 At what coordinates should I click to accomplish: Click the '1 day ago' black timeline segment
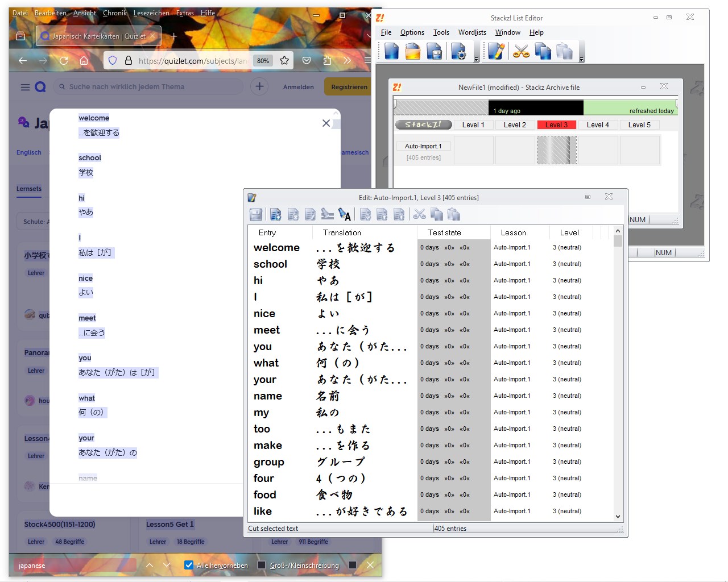click(536, 107)
